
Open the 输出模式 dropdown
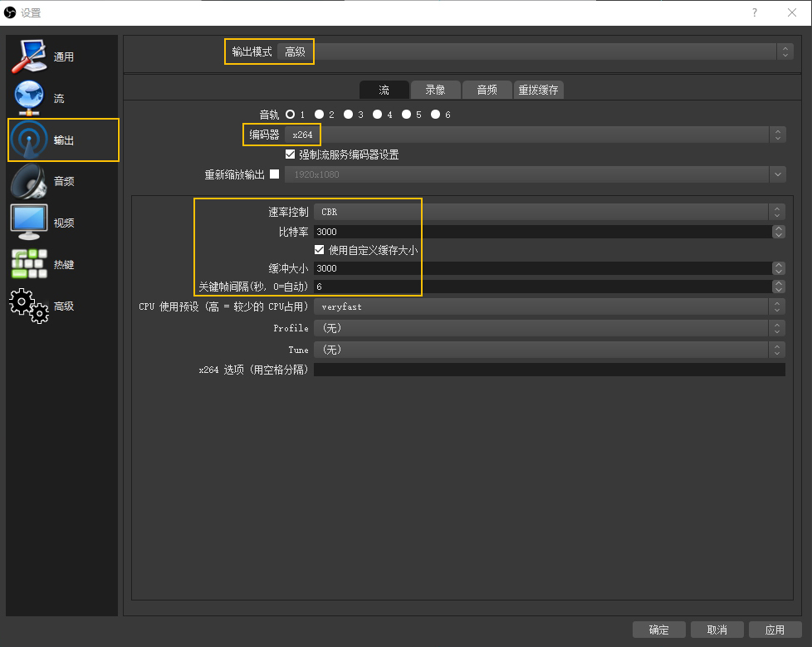click(535, 51)
